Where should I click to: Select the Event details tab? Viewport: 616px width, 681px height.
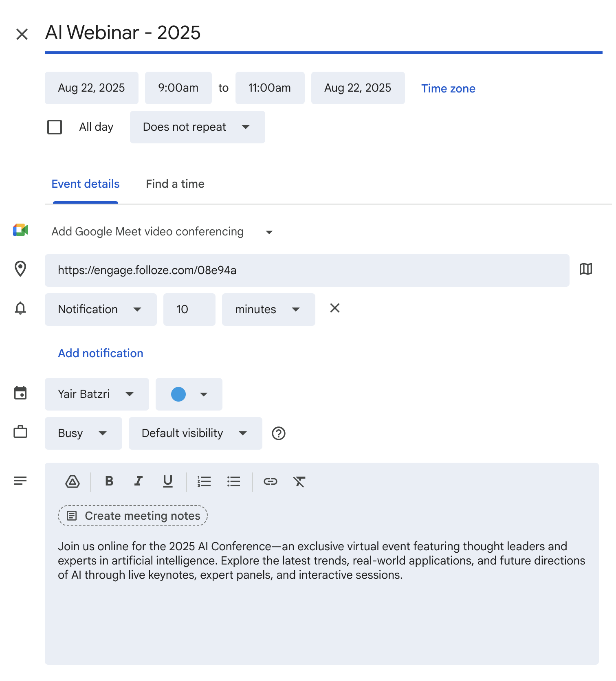(x=86, y=184)
